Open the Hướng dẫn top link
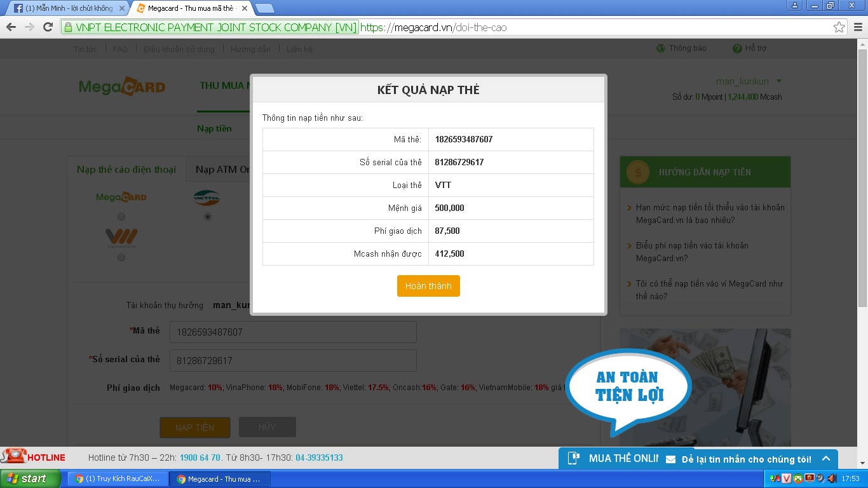 250,49
